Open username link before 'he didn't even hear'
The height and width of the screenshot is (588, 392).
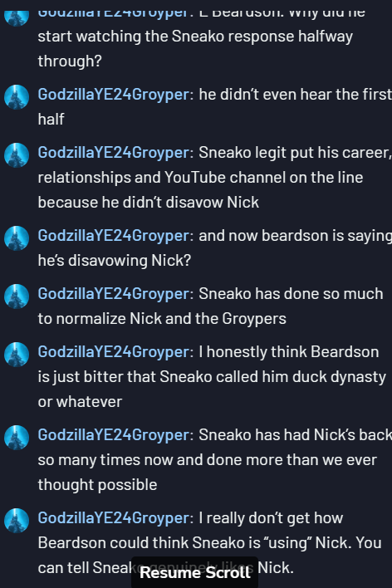coord(113,95)
